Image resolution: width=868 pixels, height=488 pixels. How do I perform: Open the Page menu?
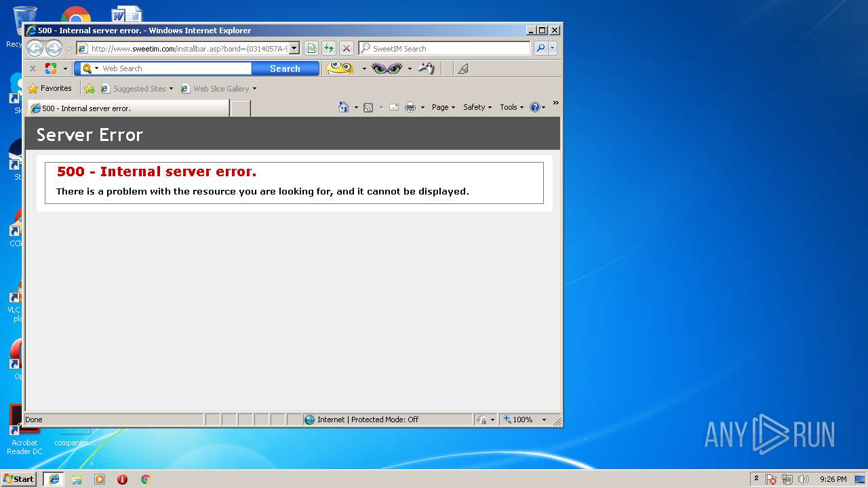(x=443, y=107)
